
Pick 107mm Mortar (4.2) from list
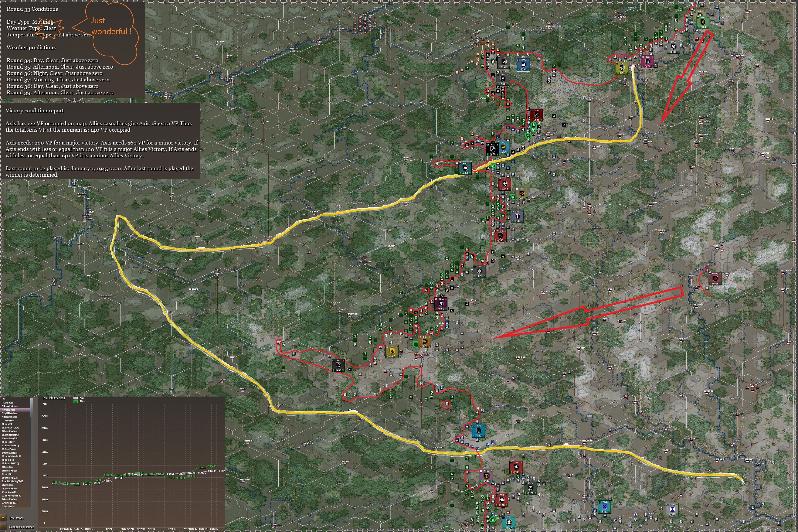click(x=15, y=435)
